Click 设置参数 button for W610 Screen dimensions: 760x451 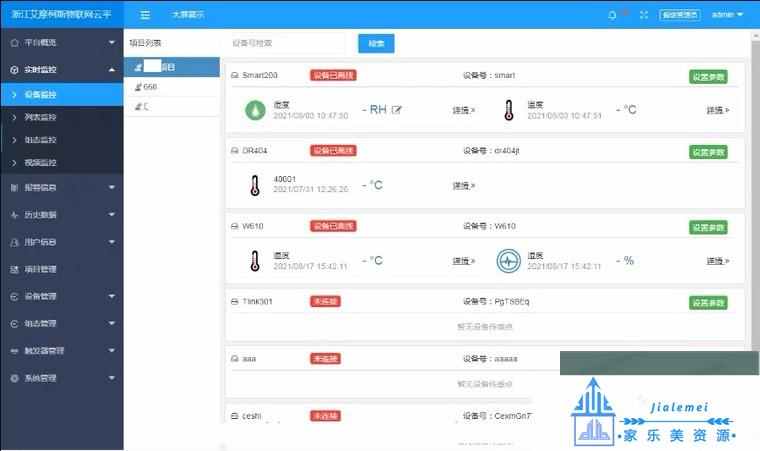708,227
